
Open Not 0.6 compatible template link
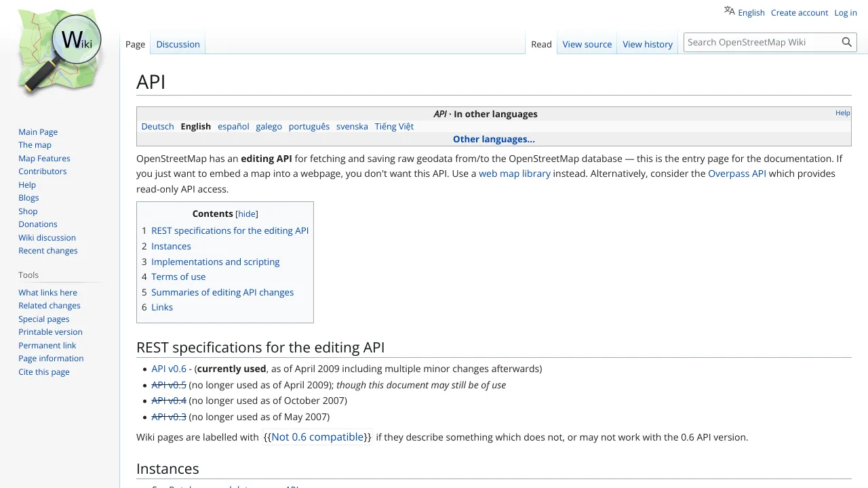coord(317,437)
